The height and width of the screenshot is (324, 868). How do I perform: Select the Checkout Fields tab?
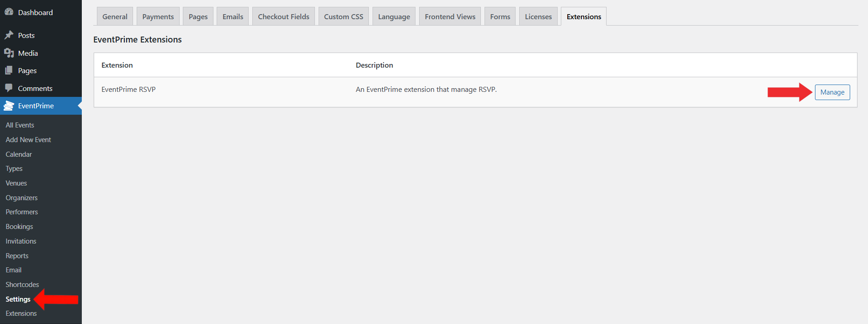tap(283, 16)
